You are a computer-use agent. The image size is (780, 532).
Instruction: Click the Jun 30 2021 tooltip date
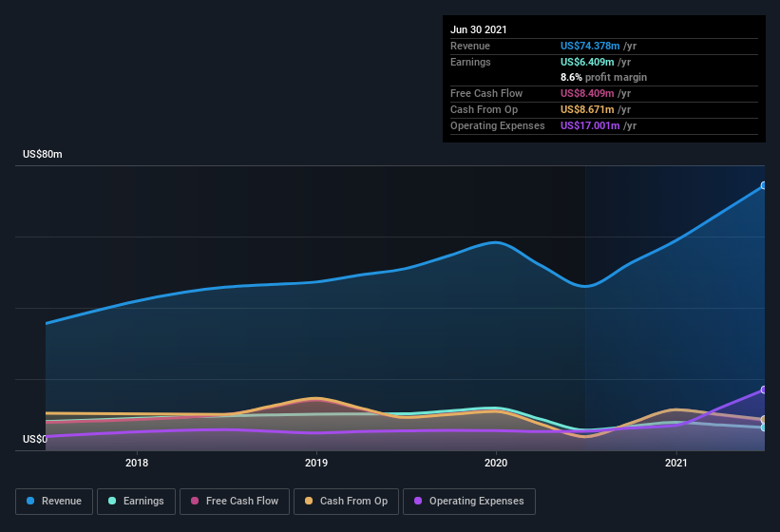(x=479, y=29)
